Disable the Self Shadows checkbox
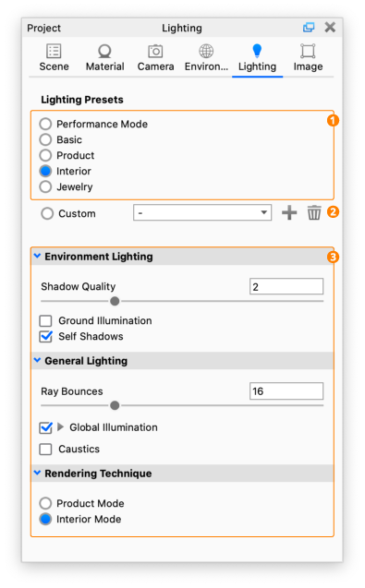This screenshot has height=588, width=365. [x=46, y=336]
